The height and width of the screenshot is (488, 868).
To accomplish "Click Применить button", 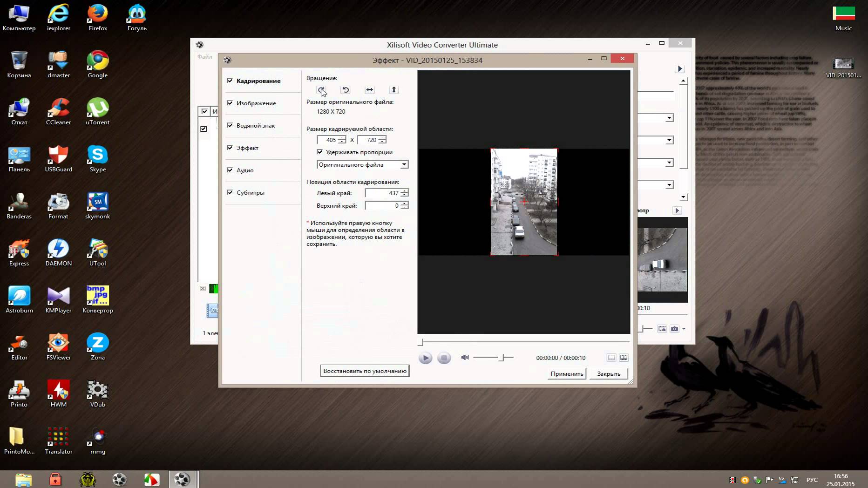I will [x=567, y=373].
